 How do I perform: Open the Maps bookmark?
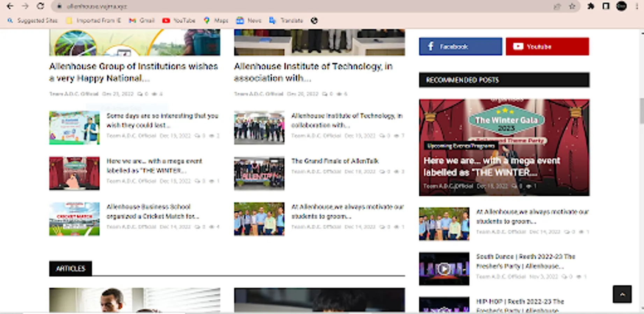[x=216, y=21]
